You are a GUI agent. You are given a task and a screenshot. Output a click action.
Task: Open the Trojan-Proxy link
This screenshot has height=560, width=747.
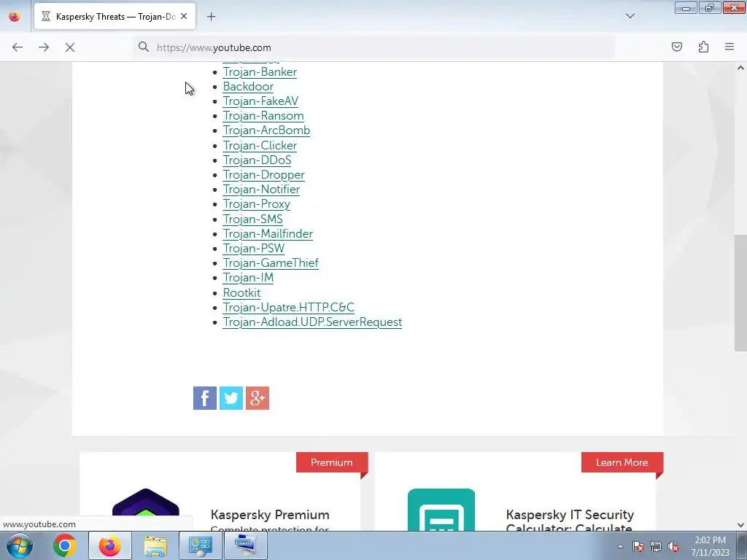tap(256, 204)
